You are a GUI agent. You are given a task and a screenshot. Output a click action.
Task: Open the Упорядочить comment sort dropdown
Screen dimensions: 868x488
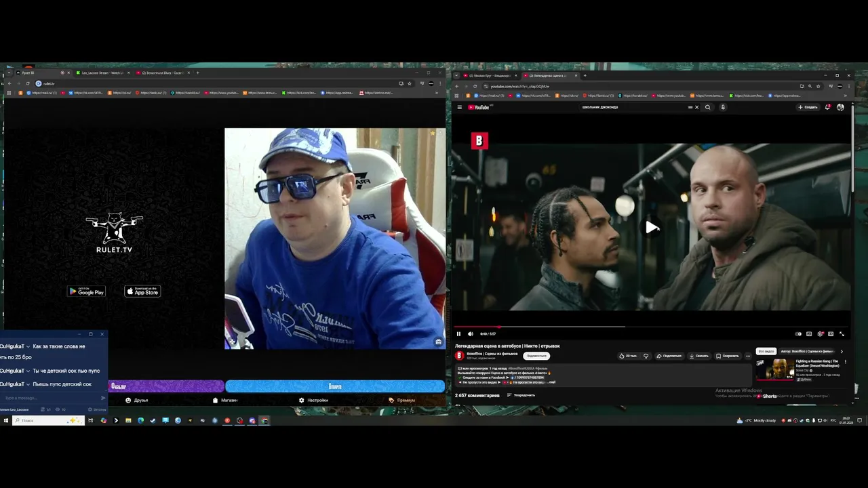(x=521, y=395)
